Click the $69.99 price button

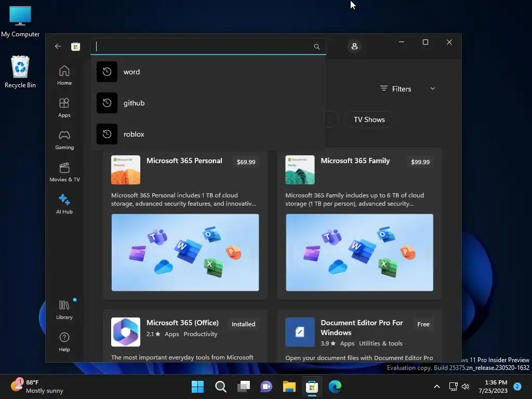click(246, 162)
